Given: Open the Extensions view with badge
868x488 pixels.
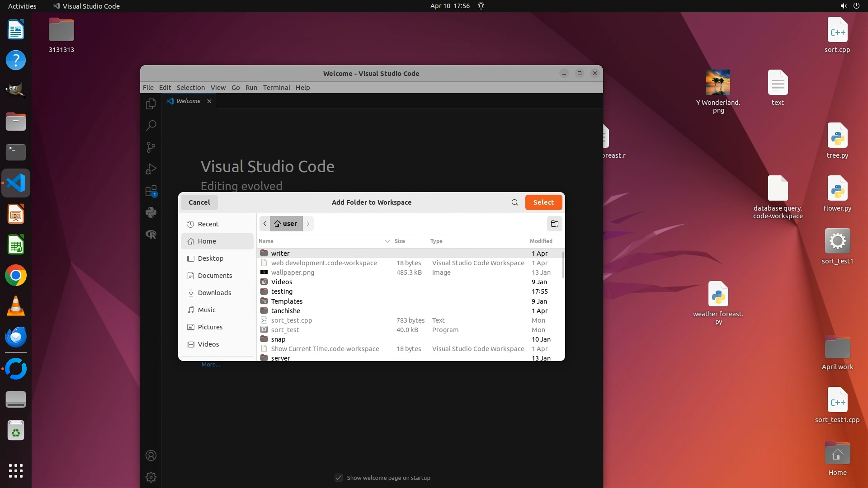Looking at the screenshot, I should [151, 191].
